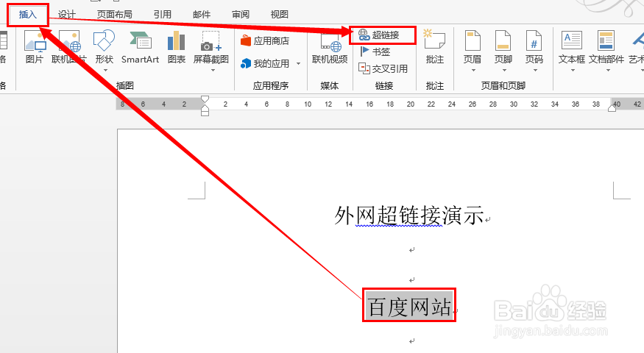Switch to the 视图 tab

(x=279, y=15)
